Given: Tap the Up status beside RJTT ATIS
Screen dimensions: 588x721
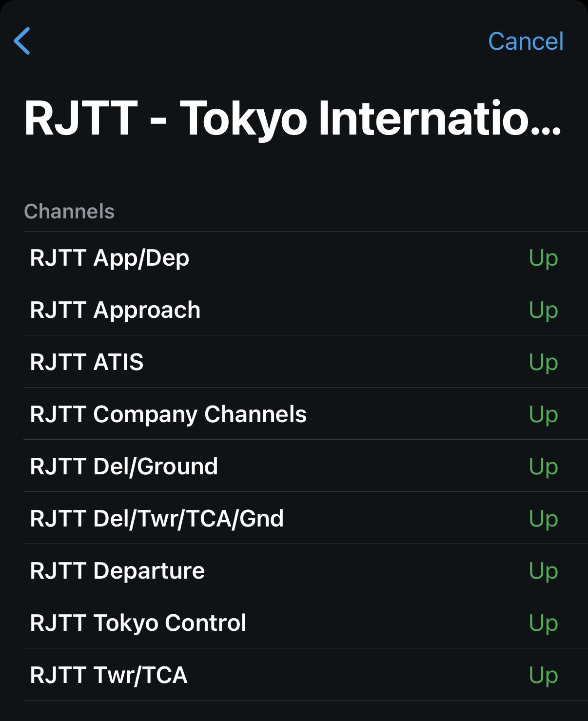Looking at the screenshot, I should pyautogui.click(x=543, y=362).
